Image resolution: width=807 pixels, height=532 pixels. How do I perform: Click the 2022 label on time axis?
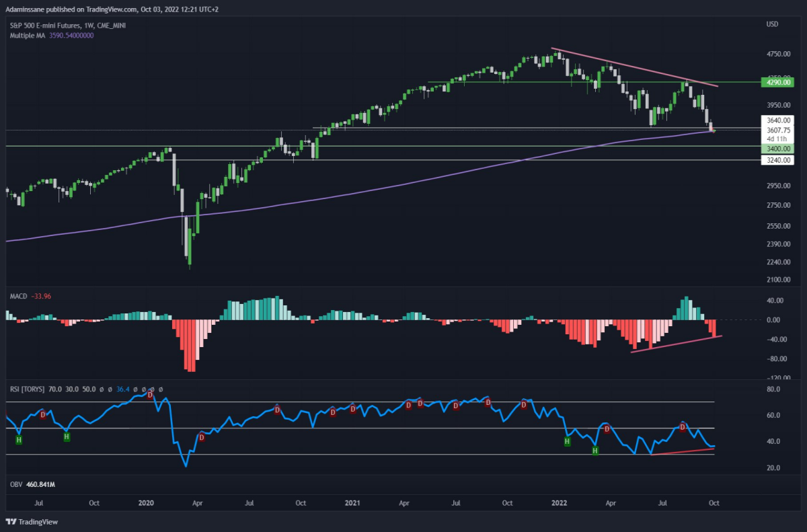pyautogui.click(x=560, y=502)
